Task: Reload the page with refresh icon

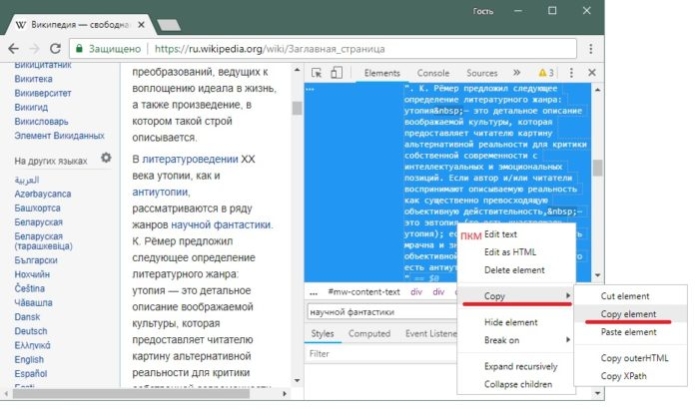Action: [x=55, y=49]
